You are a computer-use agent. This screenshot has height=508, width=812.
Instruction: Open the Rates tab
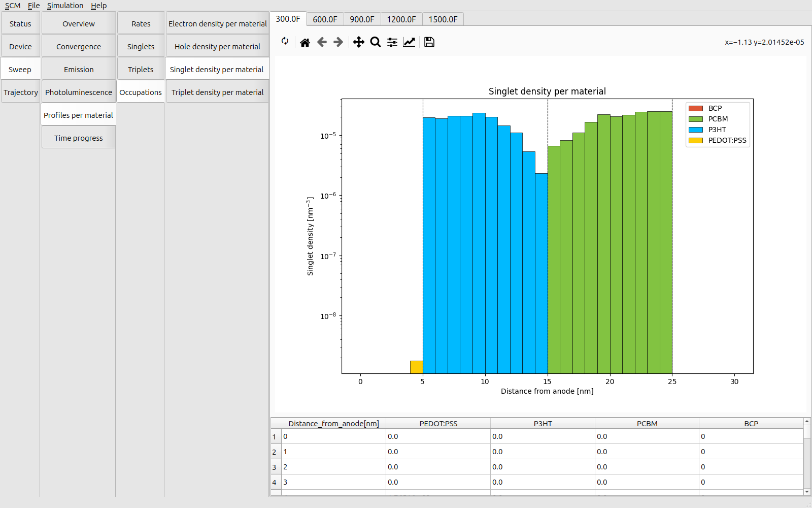141,23
